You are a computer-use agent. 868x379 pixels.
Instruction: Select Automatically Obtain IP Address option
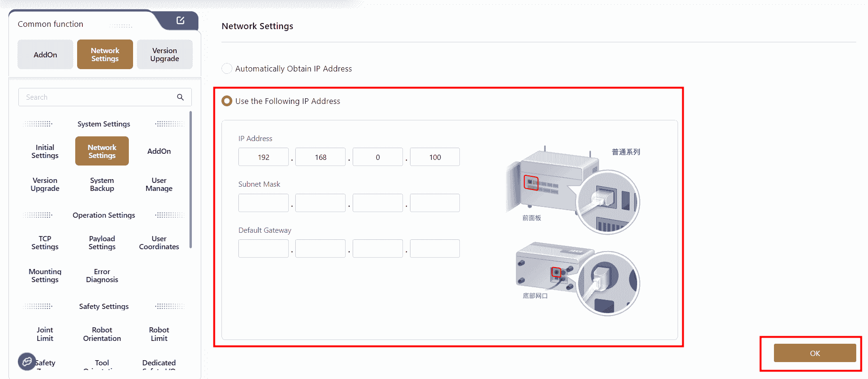(x=227, y=69)
